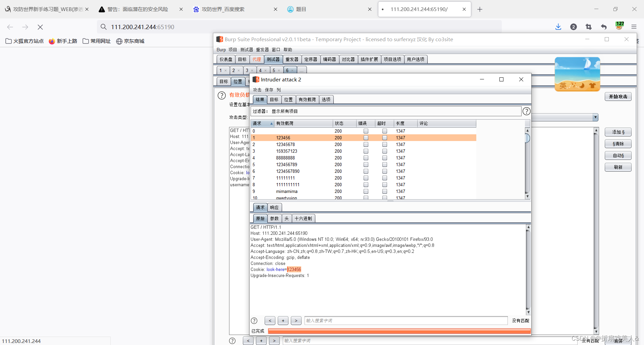
Task: Click the 刷新 button
Action: (x=618, y=167)
